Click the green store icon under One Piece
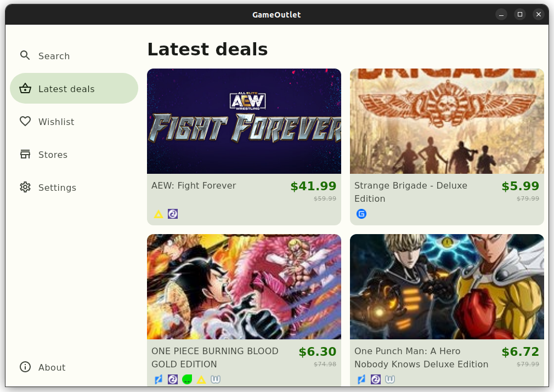554x392 pixels. pos(187,379)
